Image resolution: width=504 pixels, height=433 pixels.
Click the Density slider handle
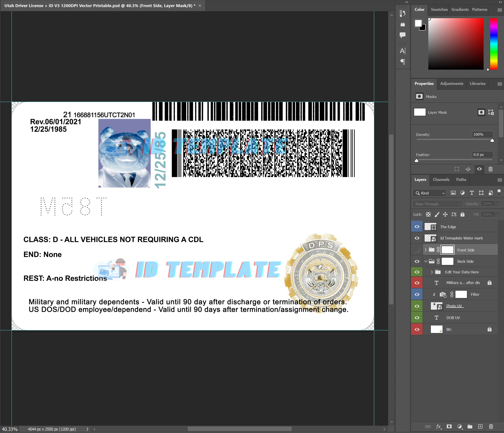pos(492,140)
